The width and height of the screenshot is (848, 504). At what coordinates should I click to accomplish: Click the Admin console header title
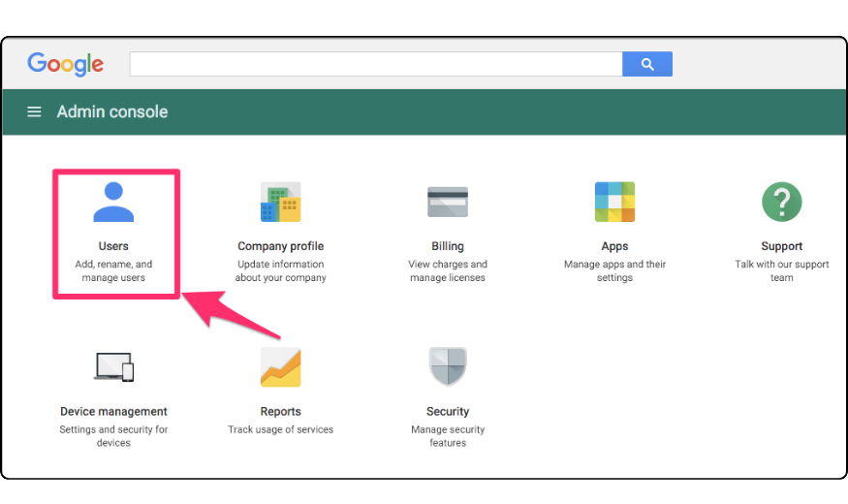pyautogui.click(x=112, y=111)
